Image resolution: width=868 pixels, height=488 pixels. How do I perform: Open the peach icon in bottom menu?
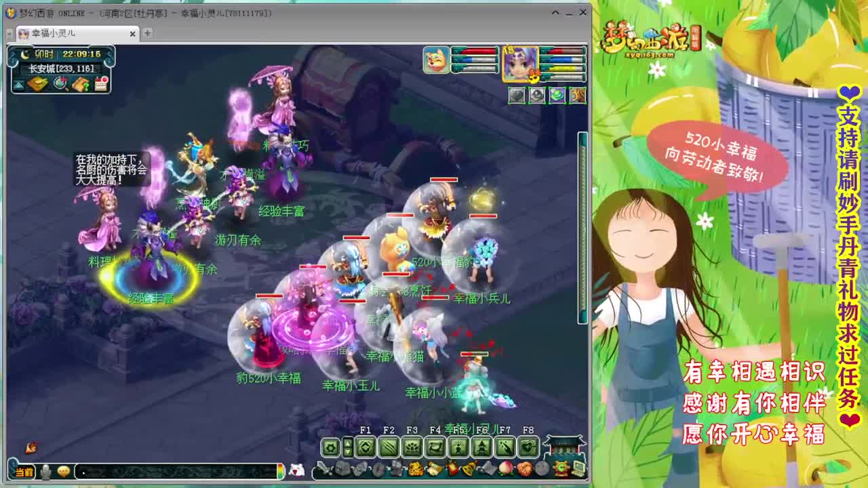pyautogui.click(x=506, y=469)
